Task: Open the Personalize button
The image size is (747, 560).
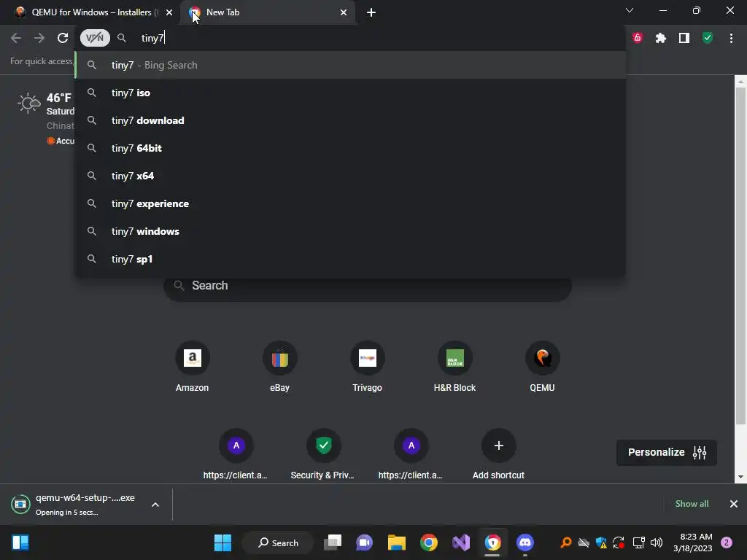Action: (667, 452)
